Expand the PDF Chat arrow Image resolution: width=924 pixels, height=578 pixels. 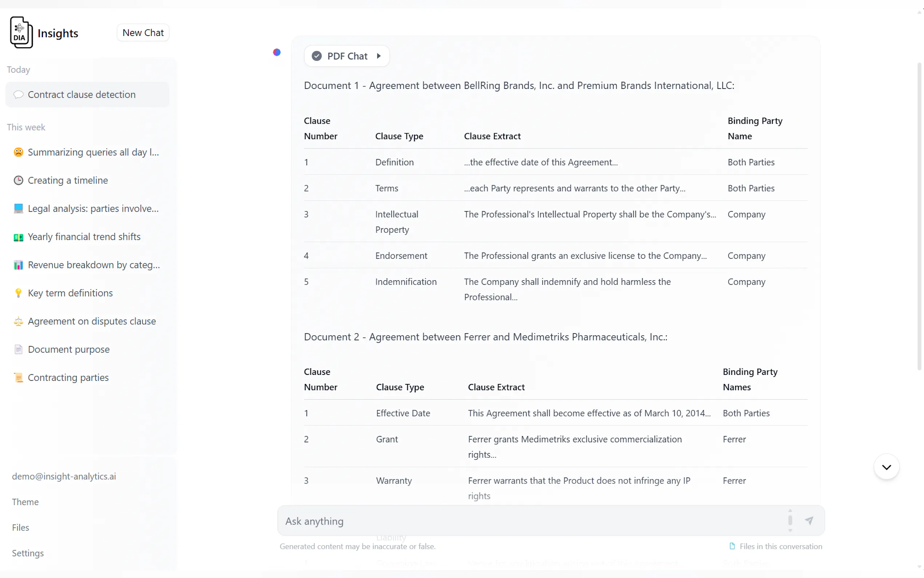point(379,56)
